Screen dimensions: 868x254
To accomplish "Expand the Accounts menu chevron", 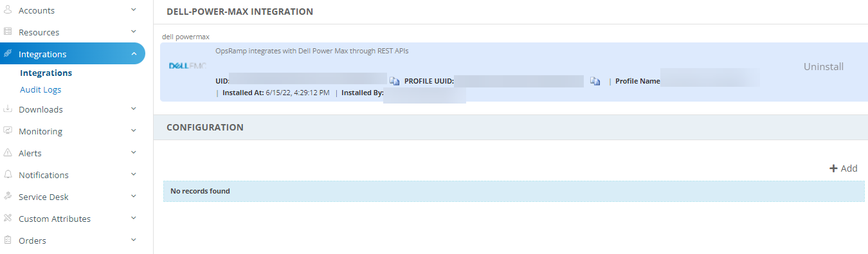I will pos(133,10).
